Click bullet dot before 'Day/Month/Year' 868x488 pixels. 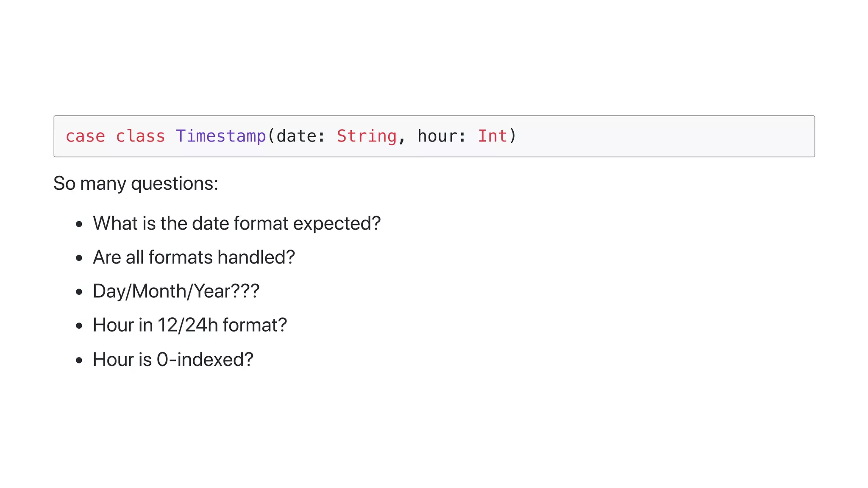coord(79,292)
